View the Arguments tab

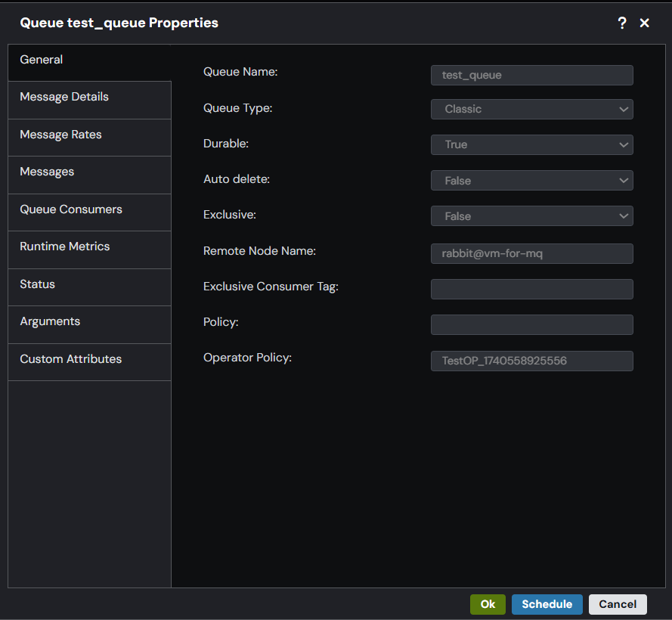point(89,321)
